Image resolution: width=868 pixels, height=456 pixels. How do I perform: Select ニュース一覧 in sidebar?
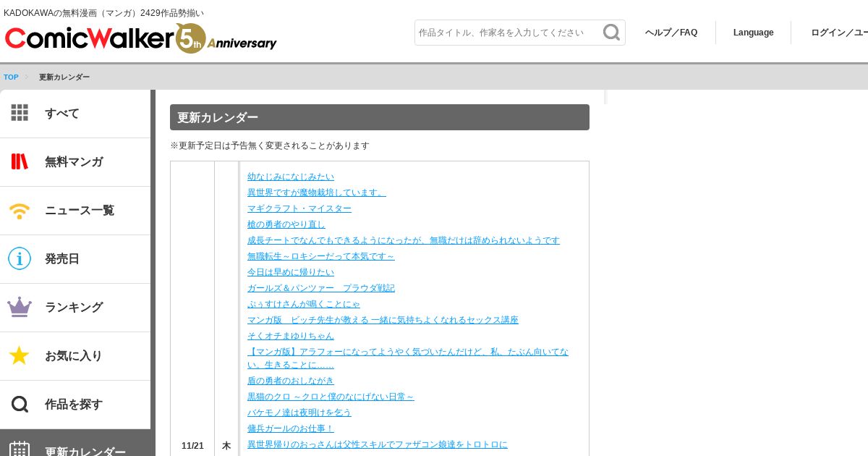(x=75, y=211)
